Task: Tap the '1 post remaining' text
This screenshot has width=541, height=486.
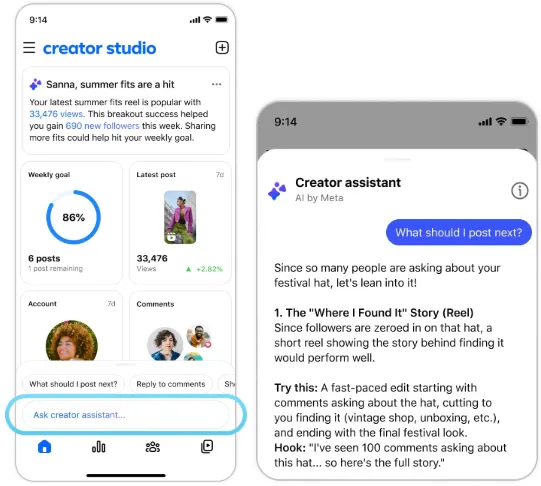Action: coord(56,268)
